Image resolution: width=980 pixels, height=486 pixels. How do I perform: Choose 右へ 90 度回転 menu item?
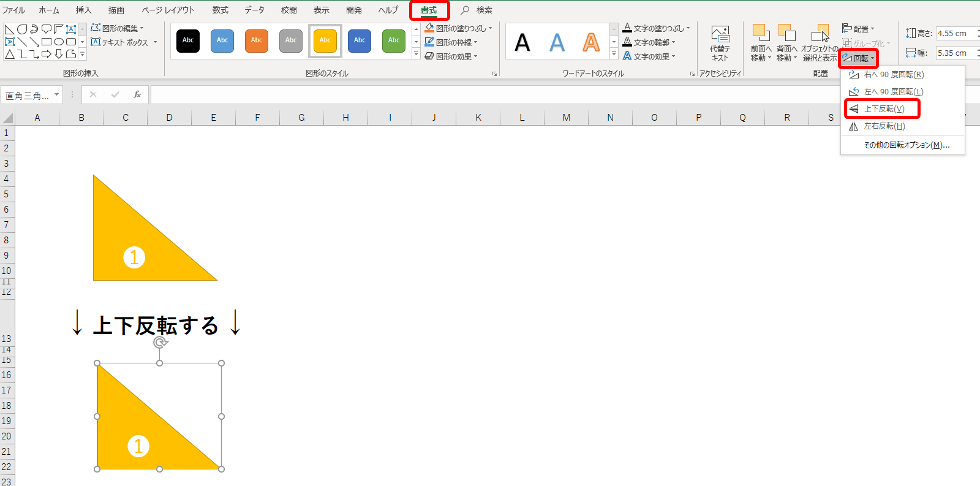[x=902, y=74]
